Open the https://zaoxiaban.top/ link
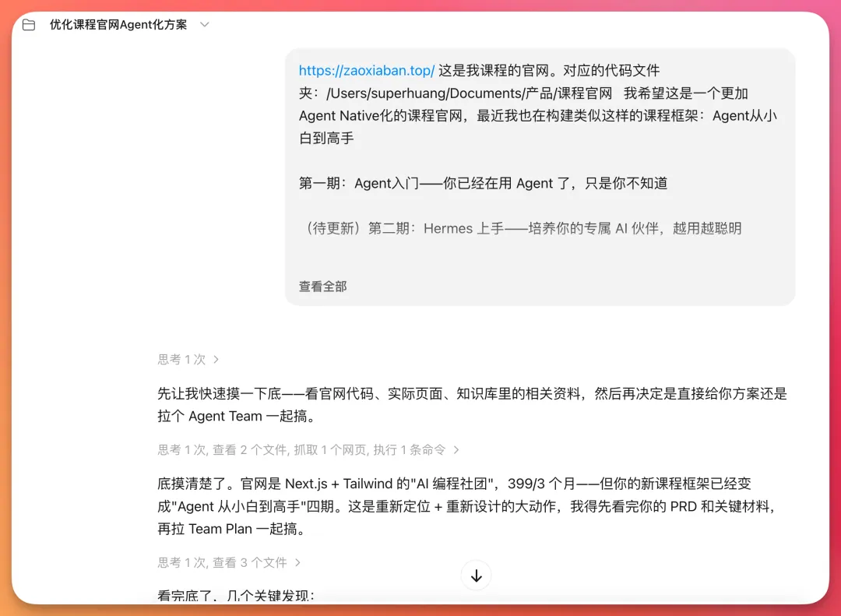 (x=366, y=70)
